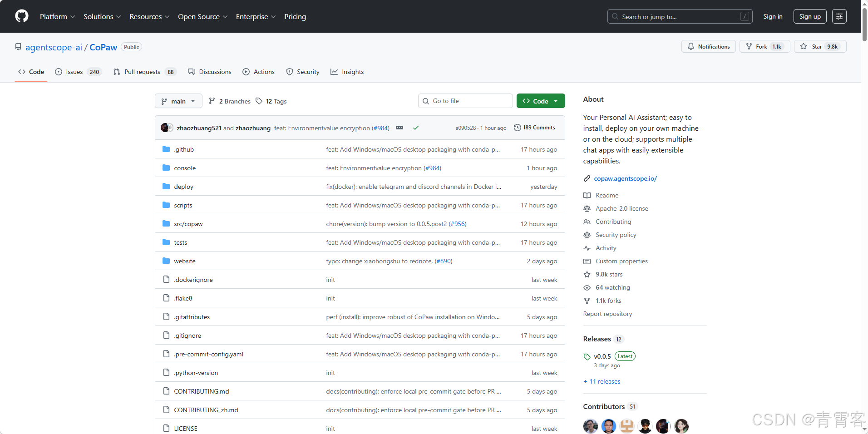Screen dimensions: 868x434
Task: Star the CoPaw repository
Action: (x=820, y=46)
